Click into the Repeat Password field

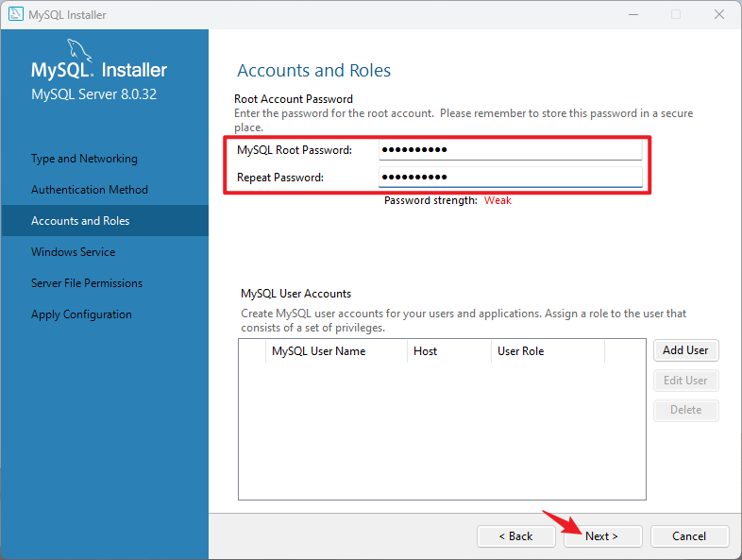510,178
